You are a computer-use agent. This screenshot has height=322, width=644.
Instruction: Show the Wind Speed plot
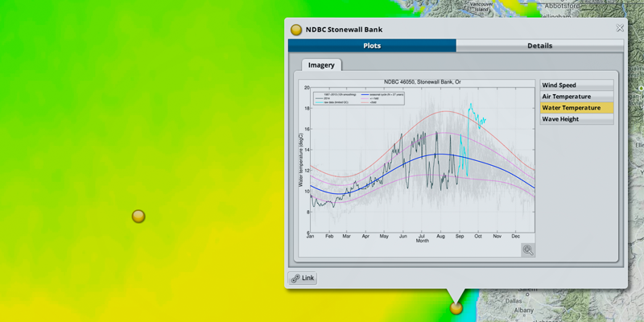(x=576, y=85)
